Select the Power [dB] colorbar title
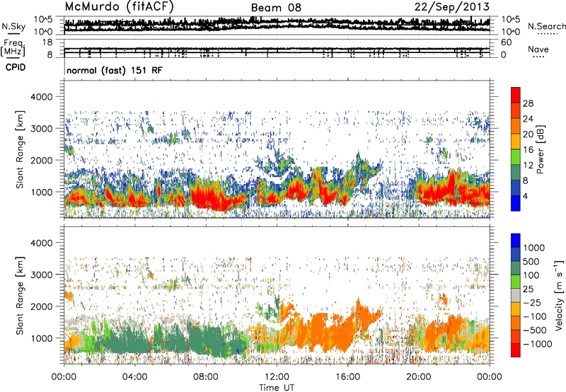Screen dimensions: 566x392 541,149
